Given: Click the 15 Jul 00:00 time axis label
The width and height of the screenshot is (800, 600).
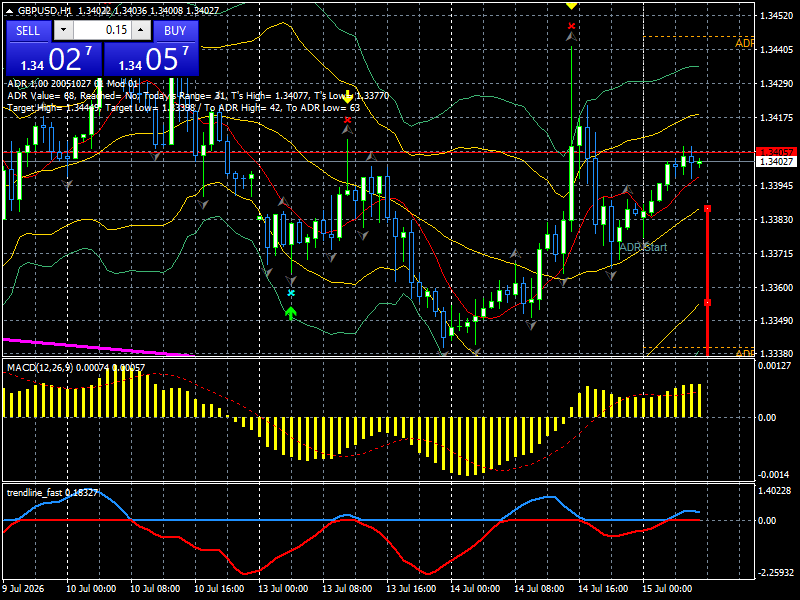Looking at the screenshot, I should [x=667, y=589].
